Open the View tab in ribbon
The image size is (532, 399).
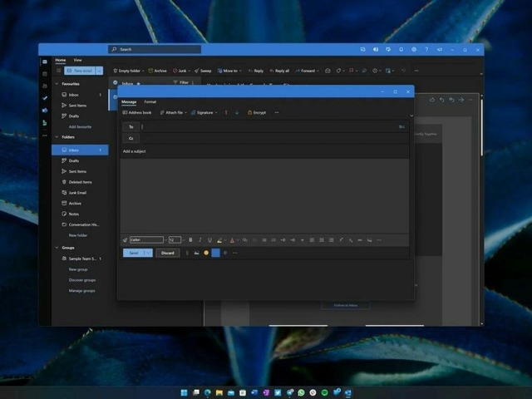(x=77, y=60)
